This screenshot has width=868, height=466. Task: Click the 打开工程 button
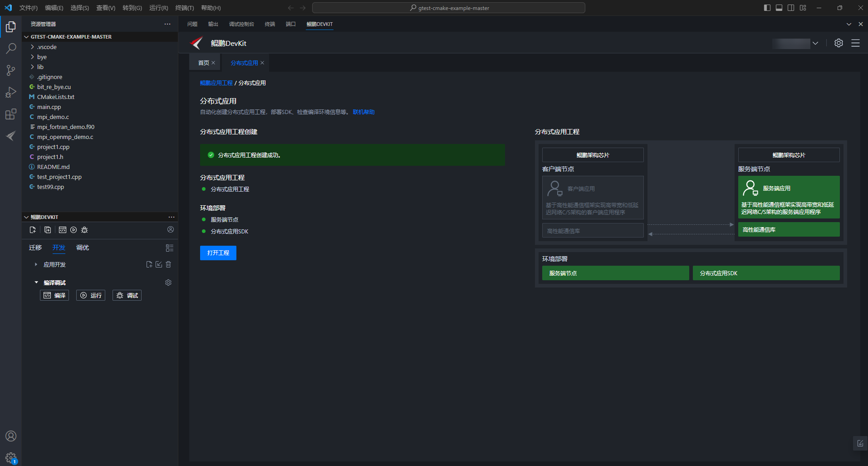[218, 253]
